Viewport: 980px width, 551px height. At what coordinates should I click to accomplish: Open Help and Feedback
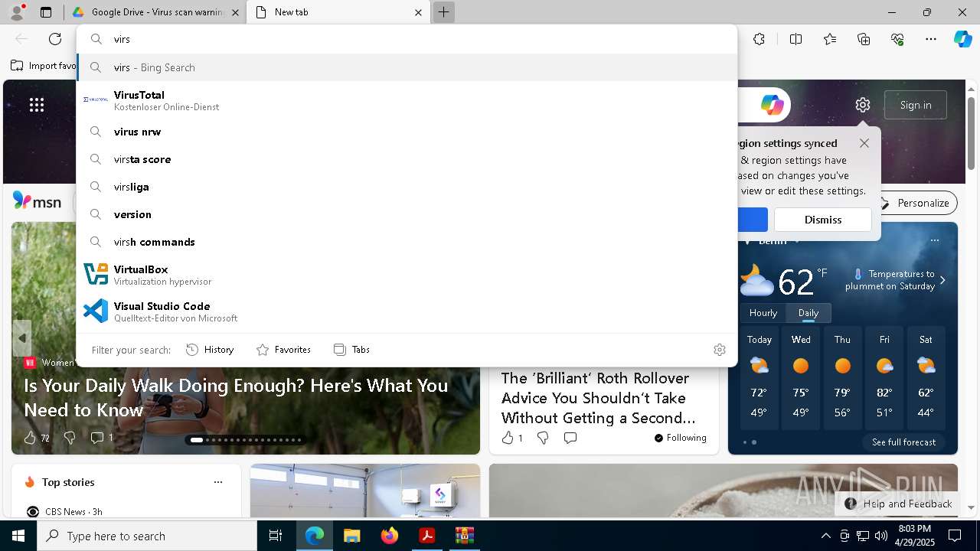tap(899, 504)
